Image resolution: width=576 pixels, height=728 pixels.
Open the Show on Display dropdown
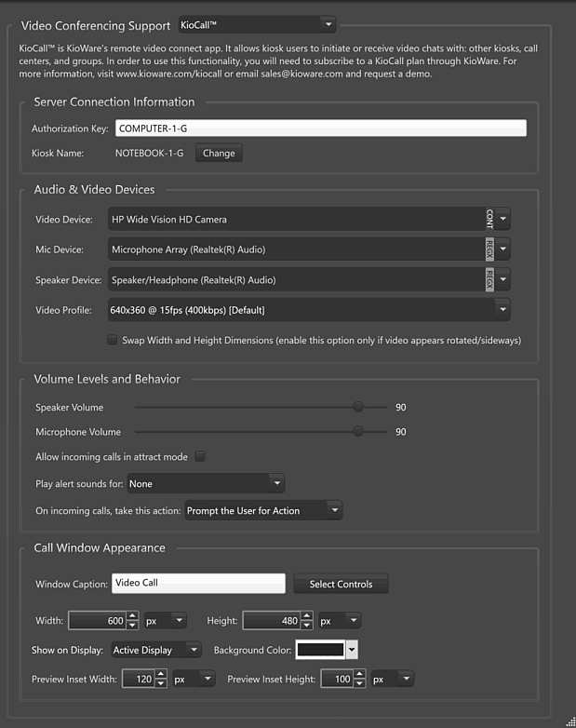coord(155,650)
